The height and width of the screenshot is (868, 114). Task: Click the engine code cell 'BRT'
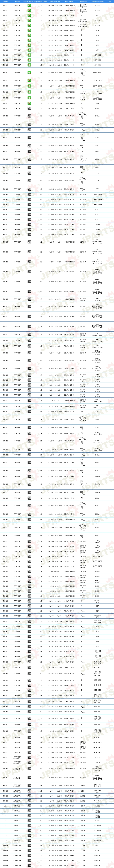[x=98, y=103]
